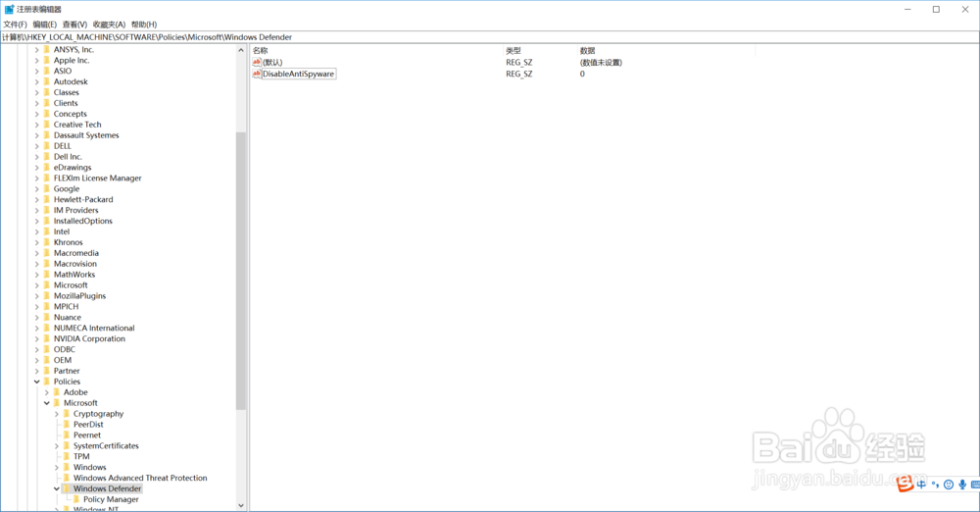The width and height of the screenshot is (980, 512).
Task: Open the 收藏夹(A) menu
Action: click(x=109, y=25)
